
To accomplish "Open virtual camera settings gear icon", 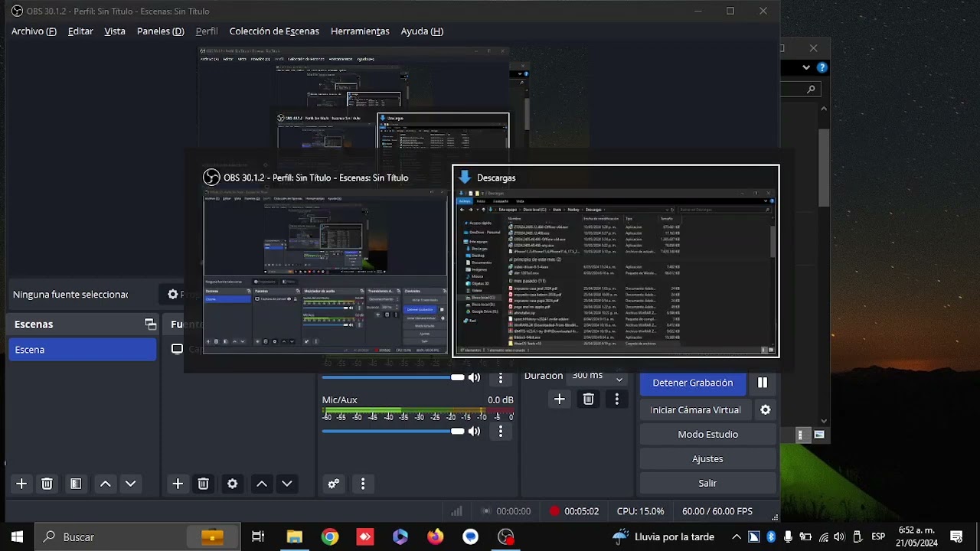I will pyautogui.click(x=765, y=409).
